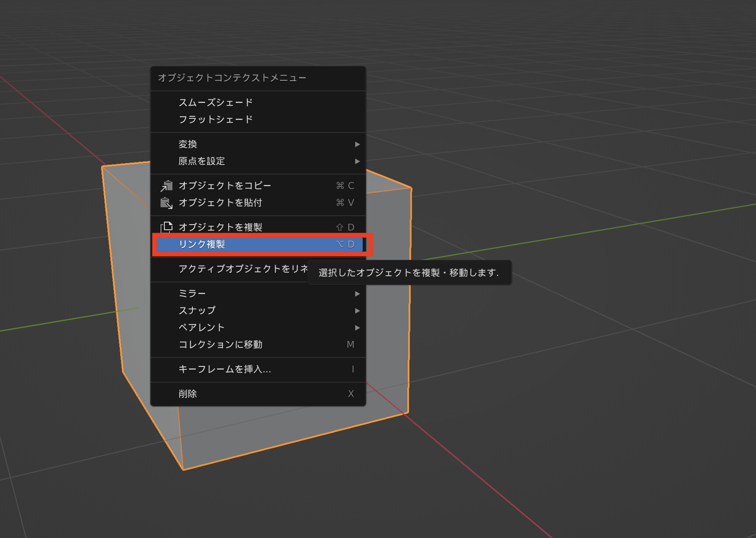Image resolution: width=756 pixels, height=538 pixels.
Task: Click 削除 to delete the object
Action: pos(188,394)
